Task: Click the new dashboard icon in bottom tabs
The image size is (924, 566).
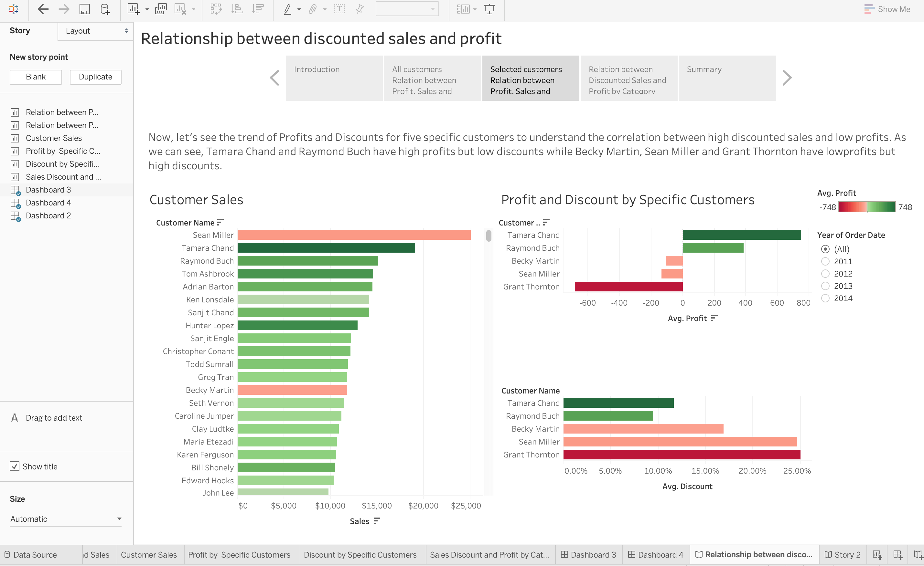Action: pyautogui.click(x=898, y=555)
